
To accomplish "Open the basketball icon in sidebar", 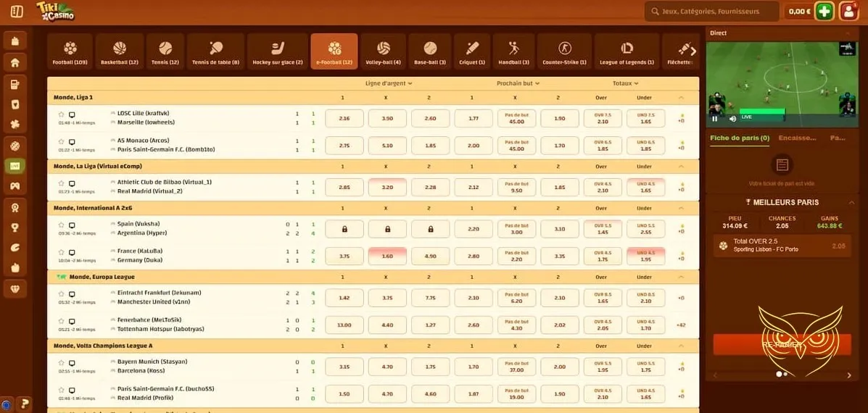I will pyautogui.click(x=15, y=146).
